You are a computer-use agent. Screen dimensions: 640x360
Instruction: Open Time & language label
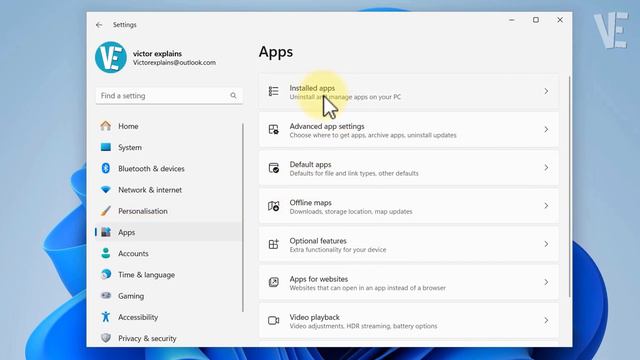(147, 275)
